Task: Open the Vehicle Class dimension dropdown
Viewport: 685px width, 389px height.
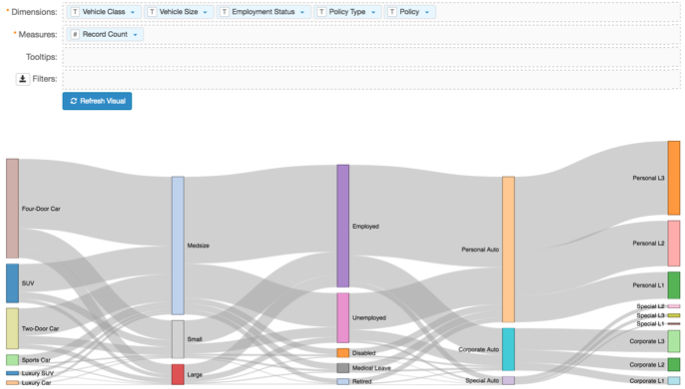Action: (x=133, y=12)
